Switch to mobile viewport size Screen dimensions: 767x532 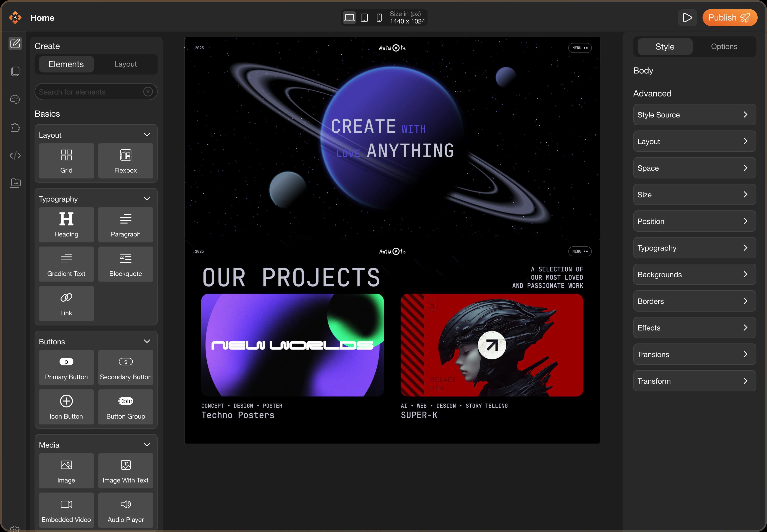tap(379, 17)
